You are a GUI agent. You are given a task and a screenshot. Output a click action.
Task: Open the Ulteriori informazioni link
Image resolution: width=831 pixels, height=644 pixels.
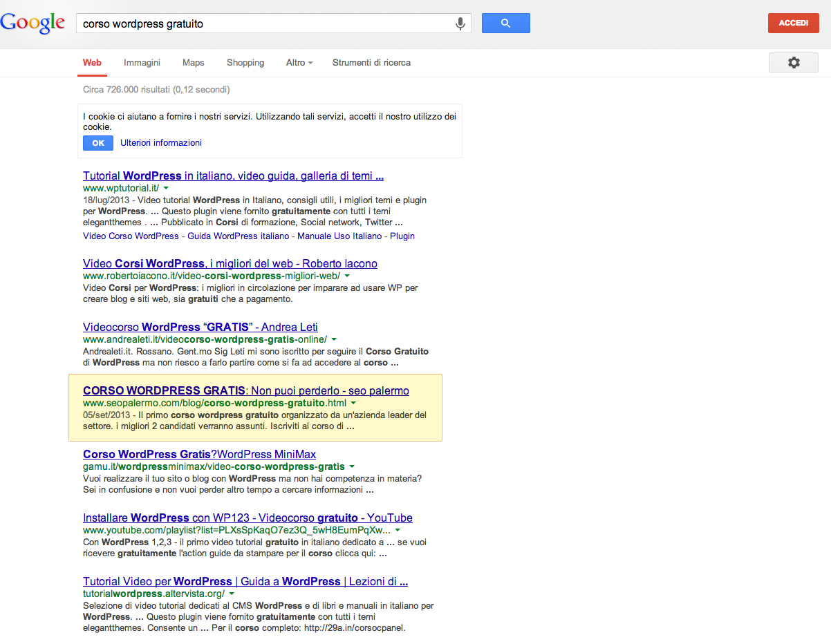[x=161, y=143]
